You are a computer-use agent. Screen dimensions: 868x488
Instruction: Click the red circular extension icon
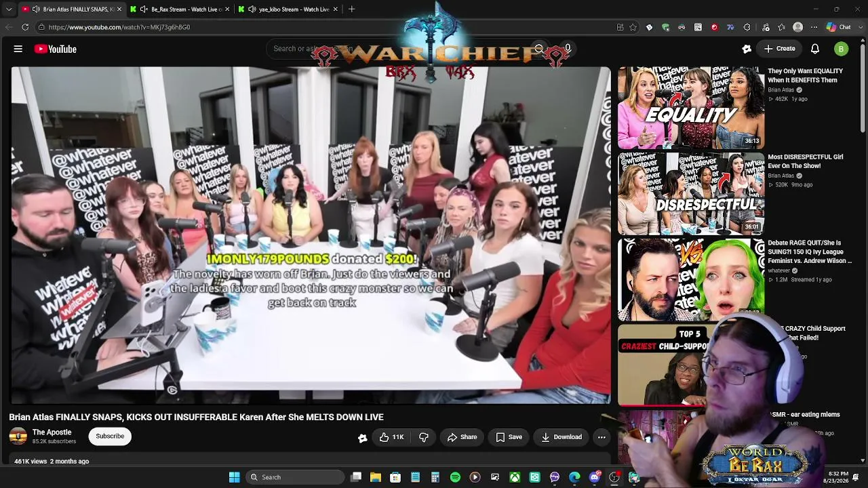click(714, 27)
